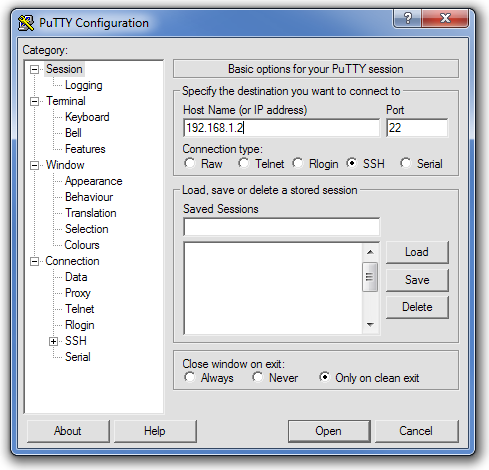The height and width of the screenshot is (470, 489).
Task: Click the sessions list scroll down arrow
Action: (x=370, y=324)
